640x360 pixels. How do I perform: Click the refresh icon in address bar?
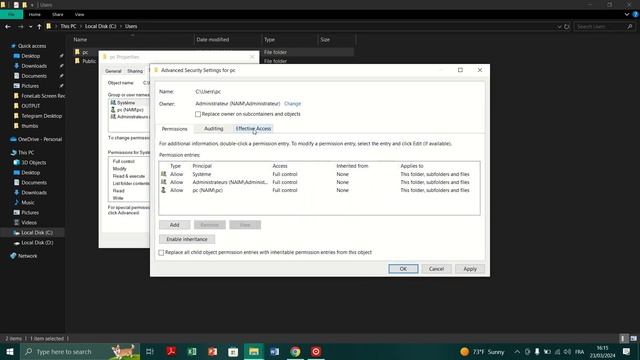pos(567,27)
